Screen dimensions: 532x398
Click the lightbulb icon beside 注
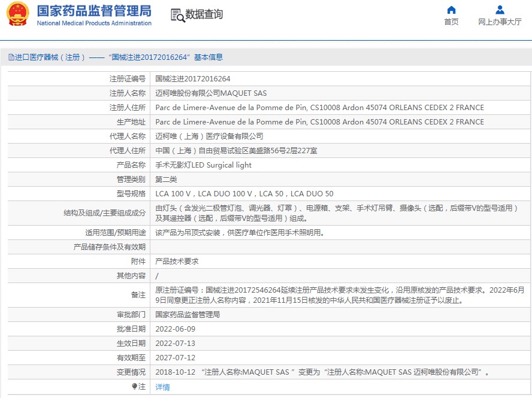134,387
